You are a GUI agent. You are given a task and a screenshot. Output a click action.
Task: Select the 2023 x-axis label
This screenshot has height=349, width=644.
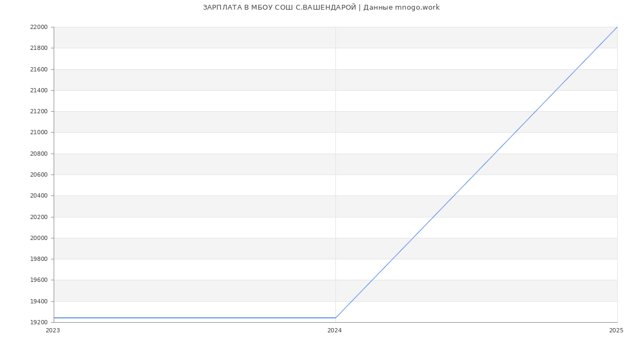53,331
